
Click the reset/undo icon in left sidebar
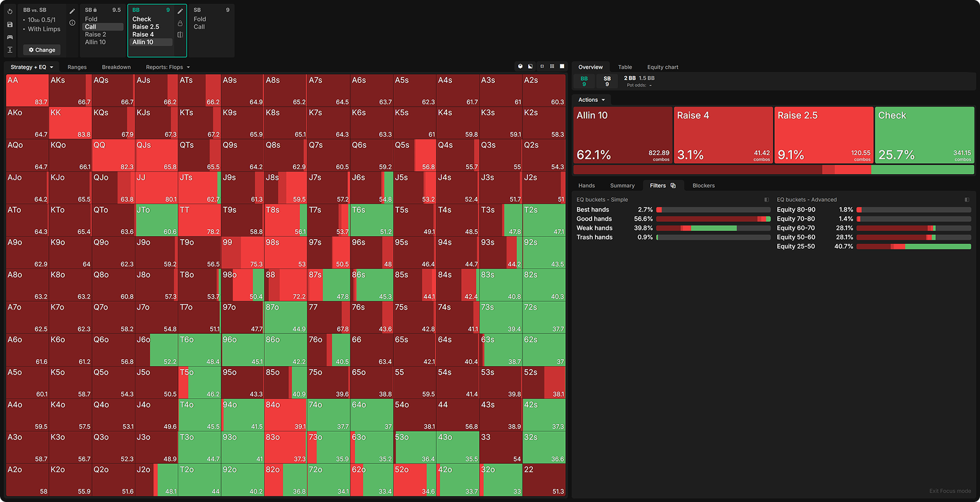(x=10, y=11)
